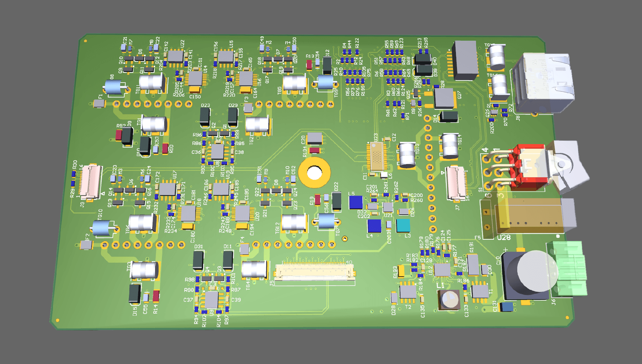Select the red resistor R10
Screen dimensions: 642x364
165,148
